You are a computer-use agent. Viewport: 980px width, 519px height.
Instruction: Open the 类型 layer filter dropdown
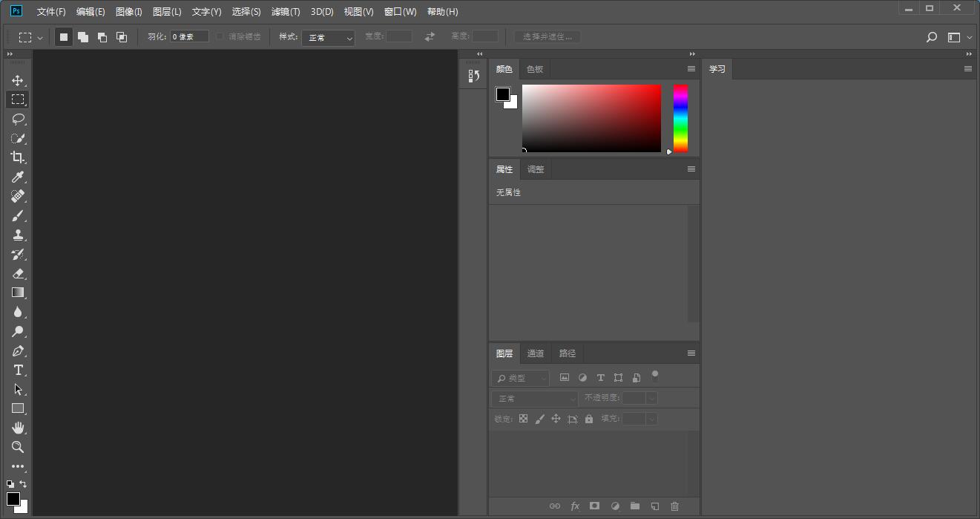[x=521, y=378]
